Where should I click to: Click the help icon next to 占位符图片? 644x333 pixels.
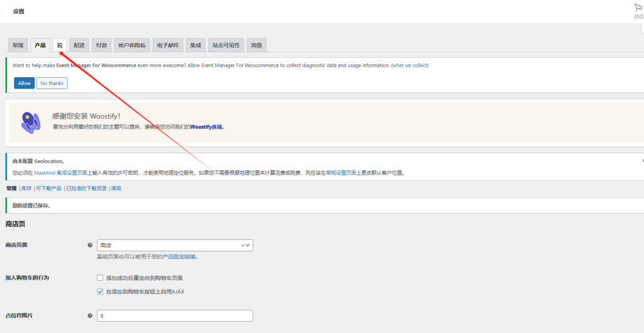click(x=91, y=315)
